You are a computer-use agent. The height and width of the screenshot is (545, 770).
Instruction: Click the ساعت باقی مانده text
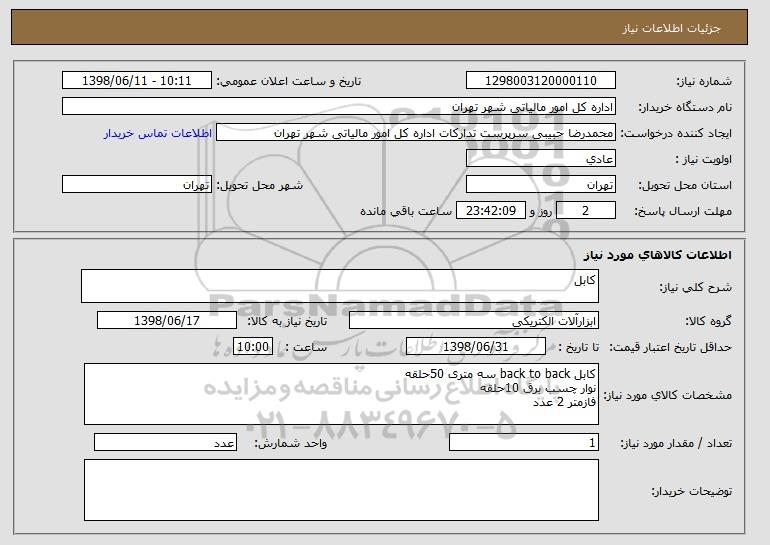point(406,211)
